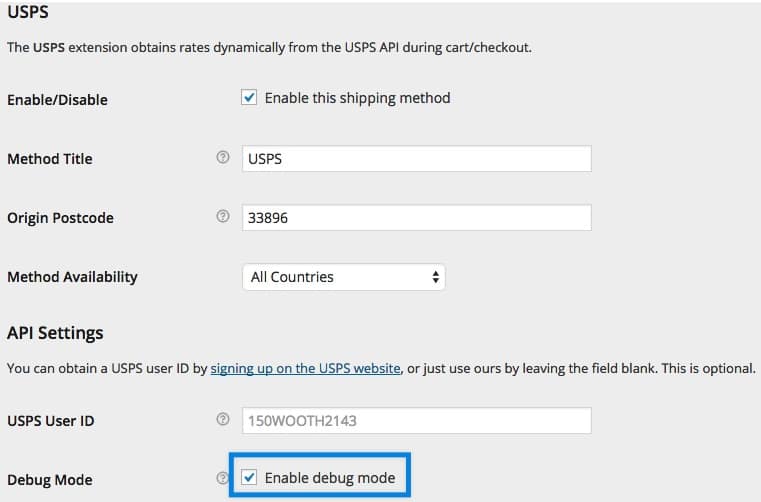This screenshot has width=761, height=502.
Task: Click the Debug Mode help tooltip icon
Action: pyautogui.click(x=223, y=479)
